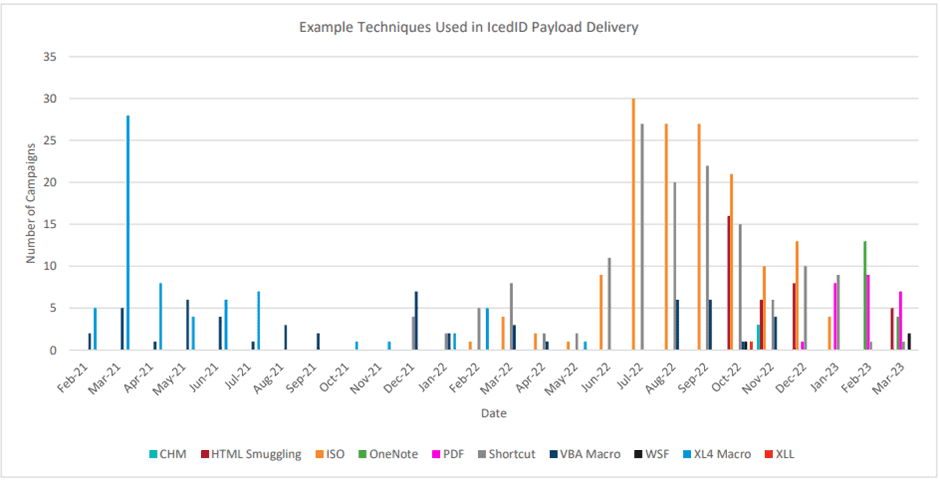Screen dimensions: 940x481
Task: Click the Jul-22 orange ISO bar
Action: 633,224
